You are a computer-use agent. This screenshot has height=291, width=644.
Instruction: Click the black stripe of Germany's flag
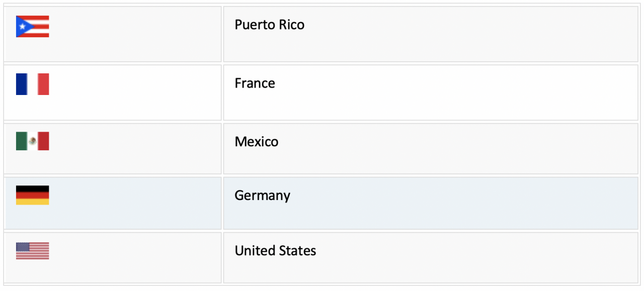point(32,188)
